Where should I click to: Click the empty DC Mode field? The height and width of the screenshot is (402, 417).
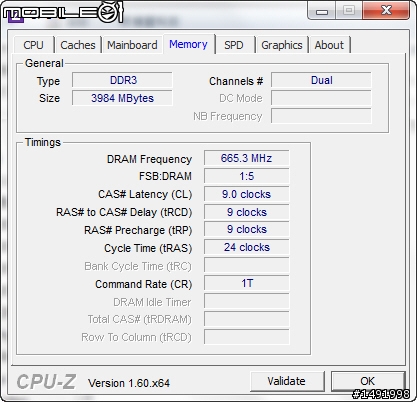point(321,98)
